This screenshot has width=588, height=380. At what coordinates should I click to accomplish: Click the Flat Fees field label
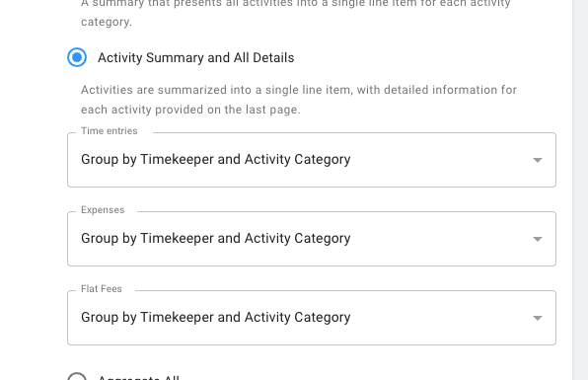(x=102, y=289)
